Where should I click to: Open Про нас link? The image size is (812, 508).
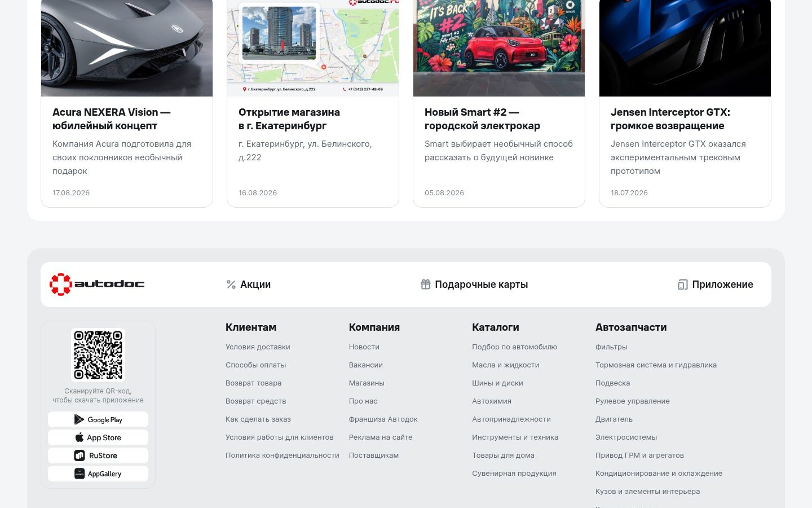(x=363, y=401)
